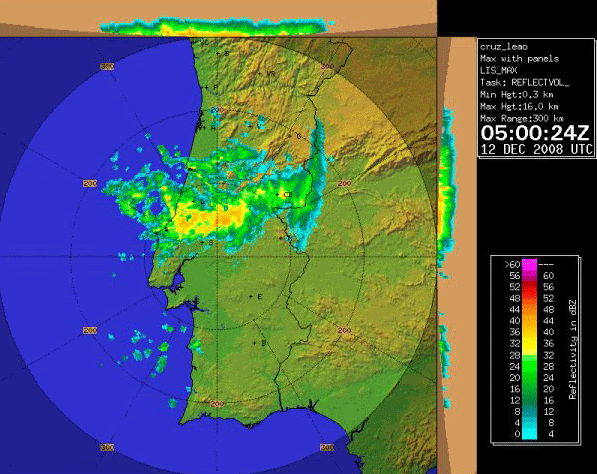Select the P marker on northern coast
The height and width of the screenshot is (474, 597).
pos(211,87)
